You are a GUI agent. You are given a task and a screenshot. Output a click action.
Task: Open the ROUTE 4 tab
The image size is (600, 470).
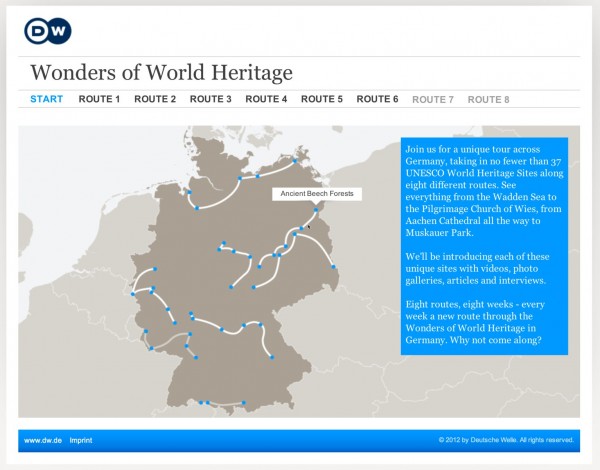[266, 99]
